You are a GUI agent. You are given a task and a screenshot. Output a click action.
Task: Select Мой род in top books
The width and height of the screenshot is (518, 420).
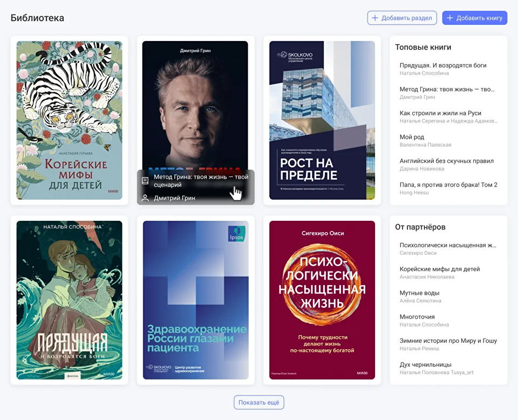(x=412, y=137)
